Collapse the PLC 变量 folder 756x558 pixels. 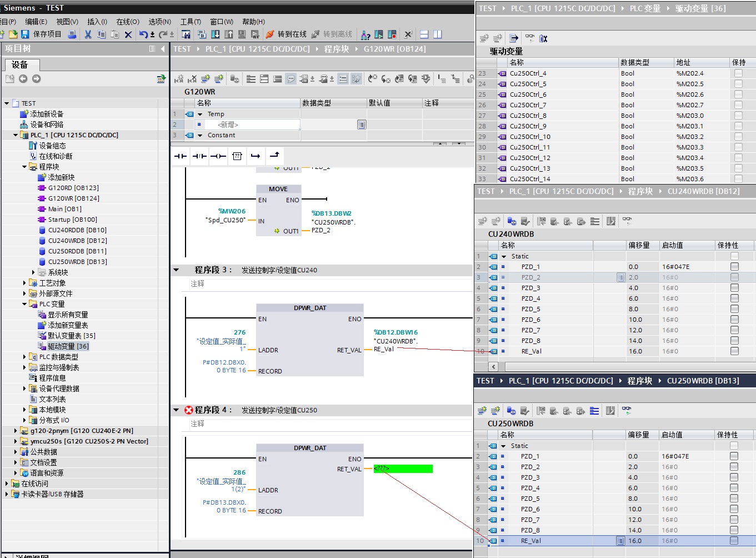click(24, 304)
